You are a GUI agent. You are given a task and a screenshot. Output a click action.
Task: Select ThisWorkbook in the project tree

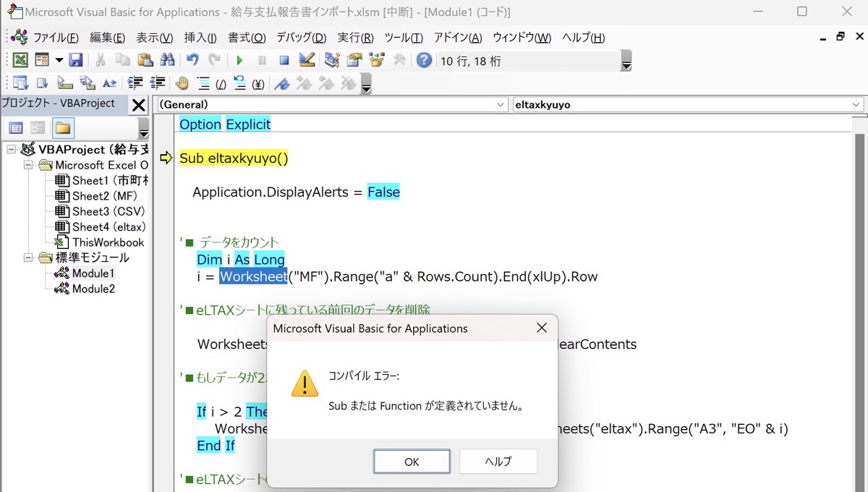[x=108, y=242]
